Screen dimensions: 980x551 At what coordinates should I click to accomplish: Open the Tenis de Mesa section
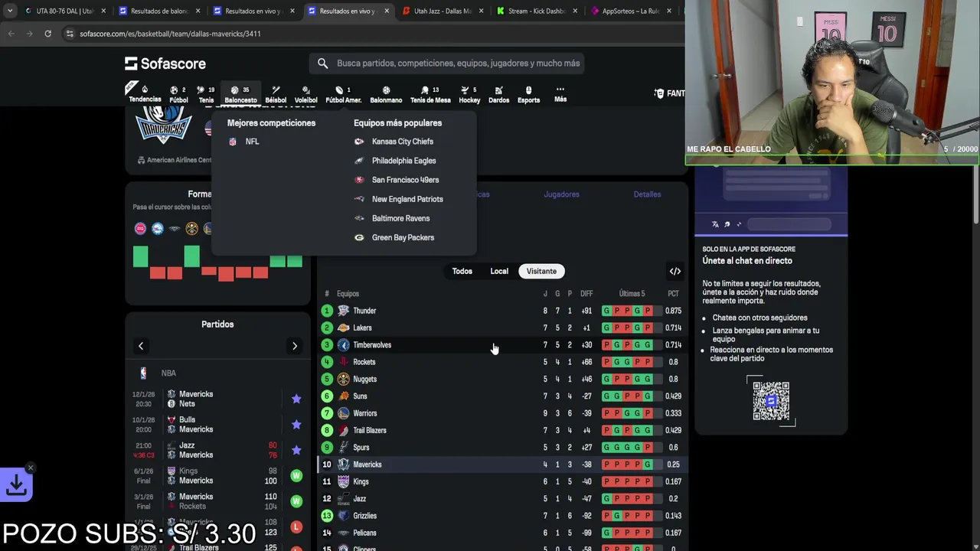430,94
